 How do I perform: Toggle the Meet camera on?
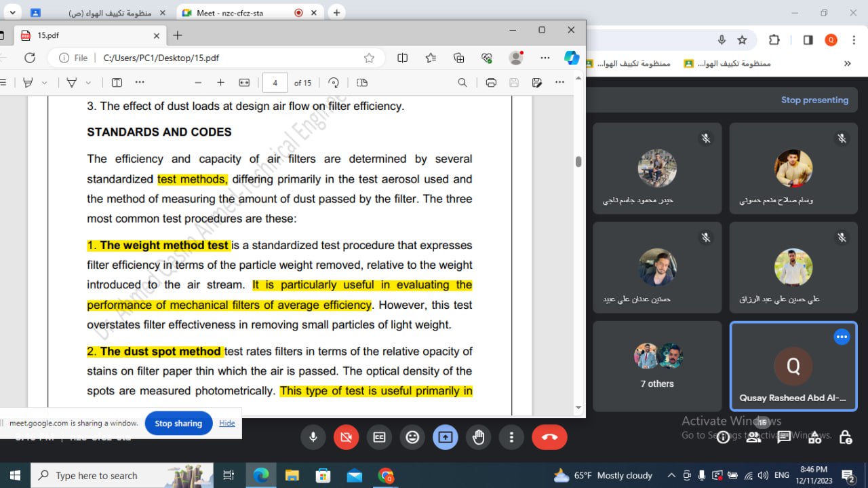tap(346, 438)
